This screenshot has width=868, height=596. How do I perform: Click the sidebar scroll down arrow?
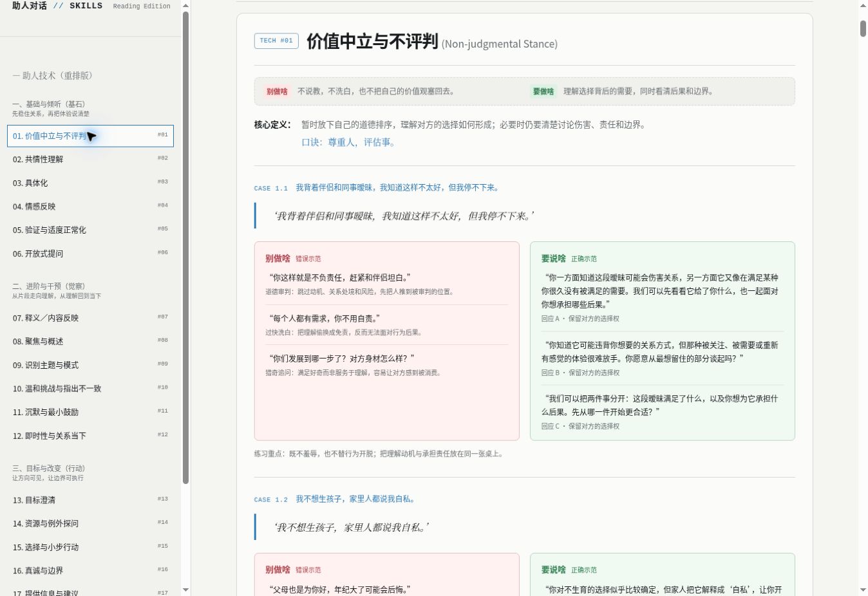coord(186,590)
